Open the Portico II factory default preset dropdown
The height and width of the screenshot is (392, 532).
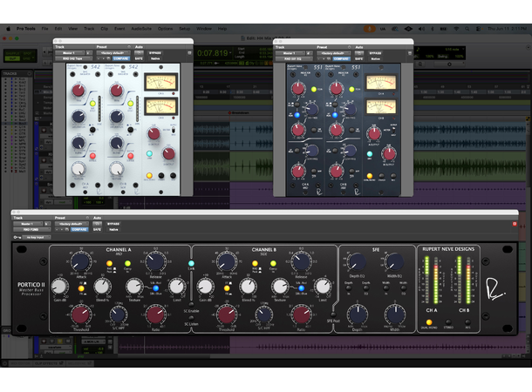72,224
